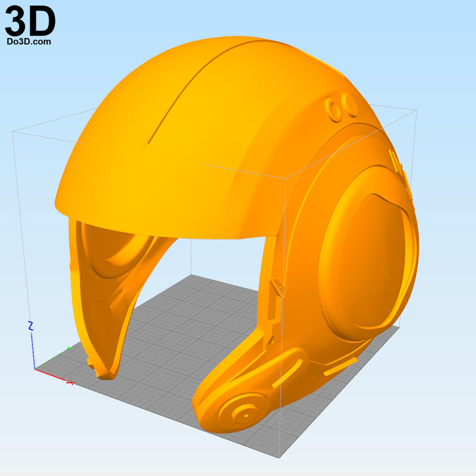Click the helmet's large right ear cup
Viewport: 476px width, 476px height.
click(x=368, y=253)
